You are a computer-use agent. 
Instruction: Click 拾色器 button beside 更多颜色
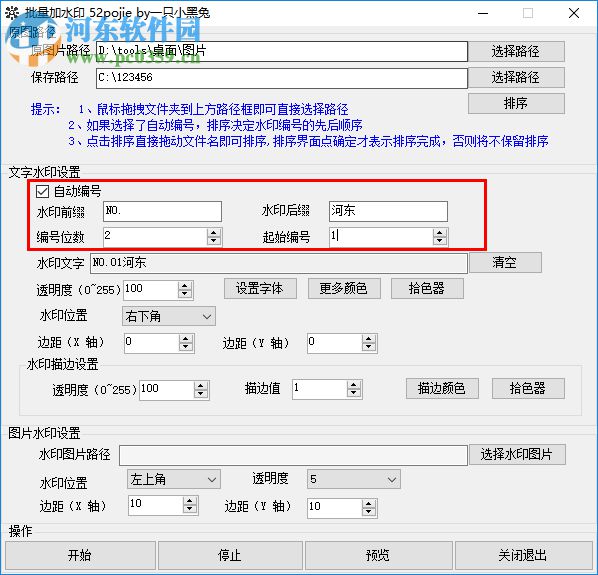427,289
